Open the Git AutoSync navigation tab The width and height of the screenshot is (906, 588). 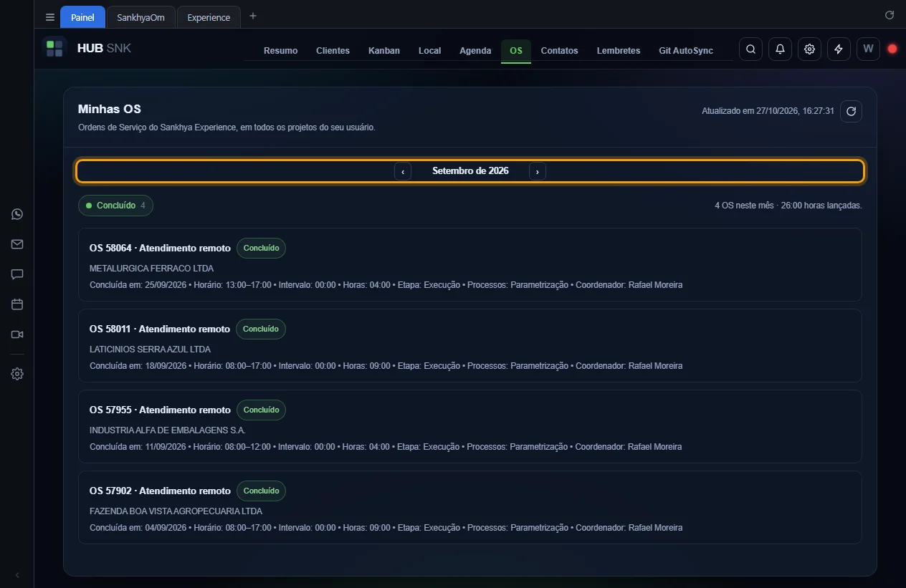click(x=686, y=51)
